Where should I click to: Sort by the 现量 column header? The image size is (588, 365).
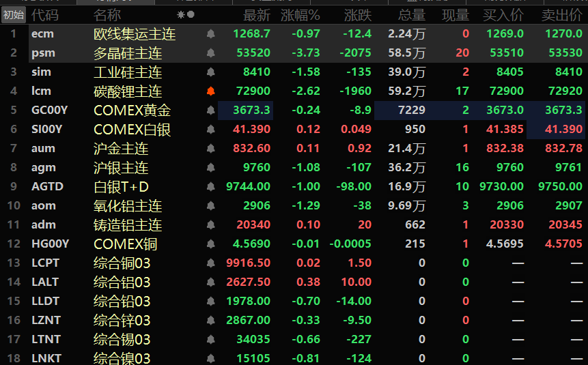pos(456,16)
